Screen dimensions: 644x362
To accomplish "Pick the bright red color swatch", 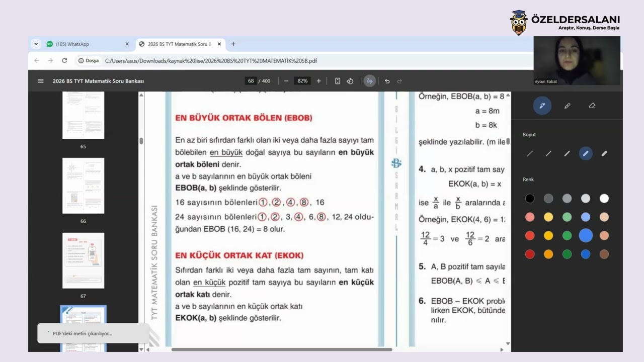I will click(530, 235).
